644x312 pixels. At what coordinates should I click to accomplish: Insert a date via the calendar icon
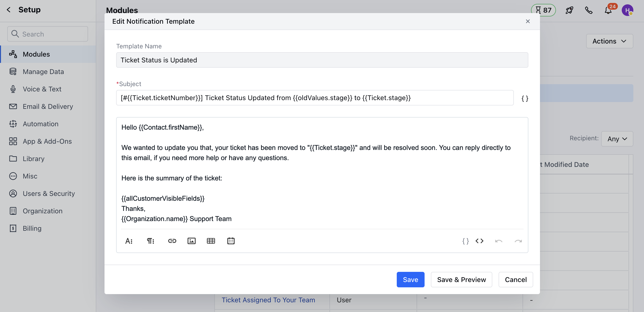231,241
